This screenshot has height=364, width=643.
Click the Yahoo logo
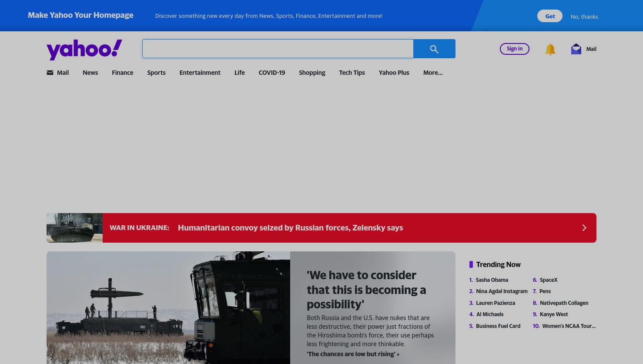pyautogui.click(x=84, y=50)
